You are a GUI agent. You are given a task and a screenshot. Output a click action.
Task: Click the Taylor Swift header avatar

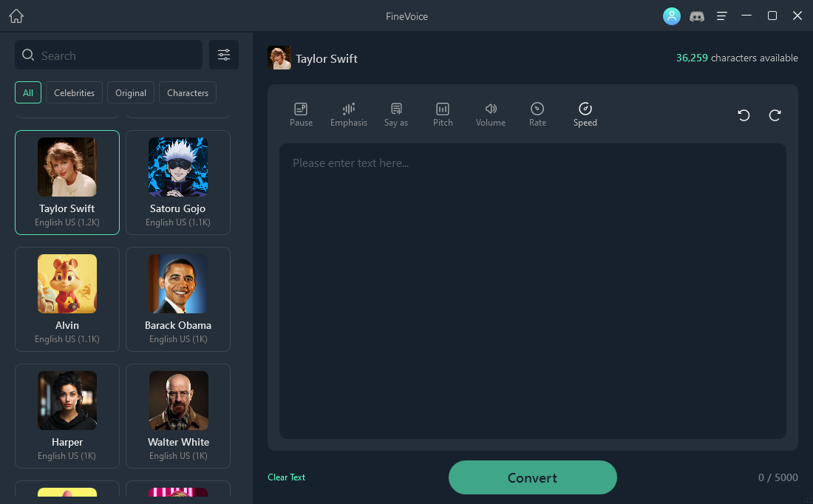click(x=279, y=58)
